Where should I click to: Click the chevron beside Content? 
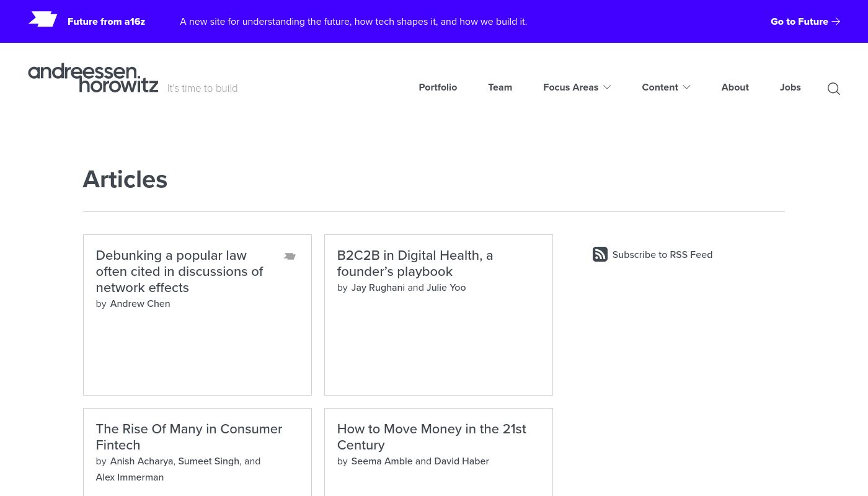(x=686, y=87)
